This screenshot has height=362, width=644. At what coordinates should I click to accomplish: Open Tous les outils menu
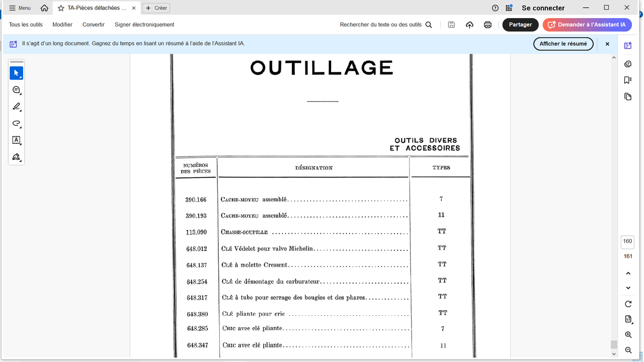[26, 25]
